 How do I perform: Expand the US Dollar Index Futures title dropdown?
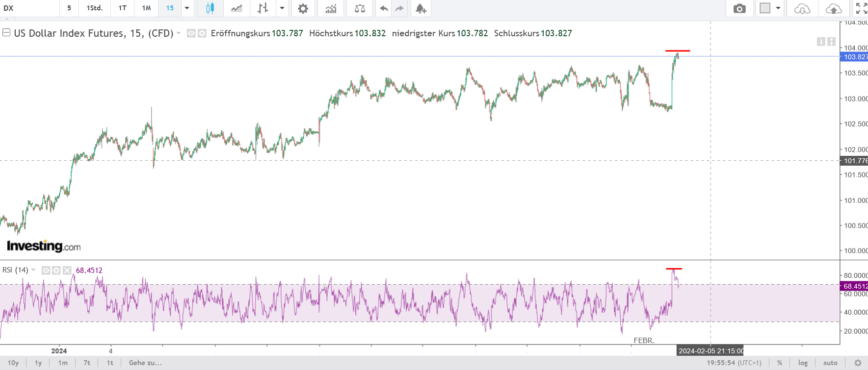(179, 33)
